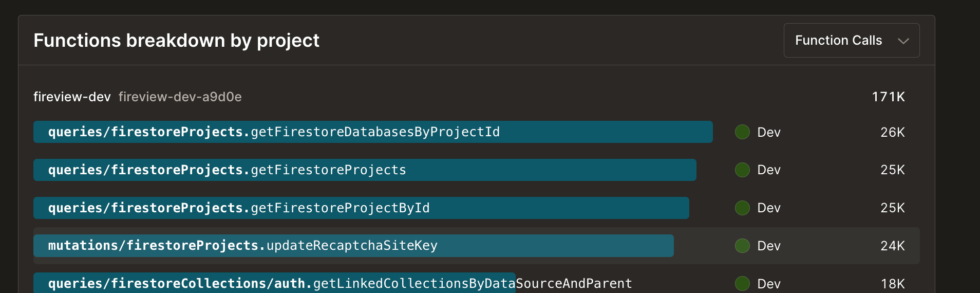
Task: Click the fireview-dev-a9d0e project identifier
Action: (180, 97)
